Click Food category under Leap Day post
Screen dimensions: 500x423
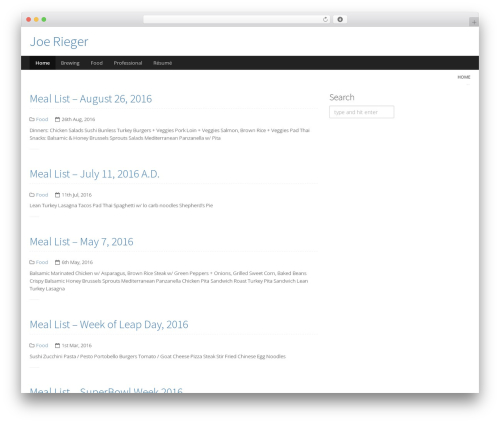[x=42, y=345]
